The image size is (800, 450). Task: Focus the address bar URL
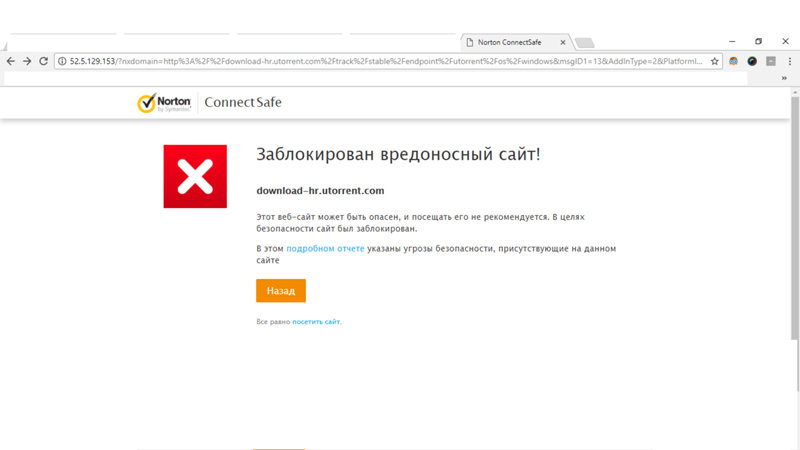click(385, 61)
